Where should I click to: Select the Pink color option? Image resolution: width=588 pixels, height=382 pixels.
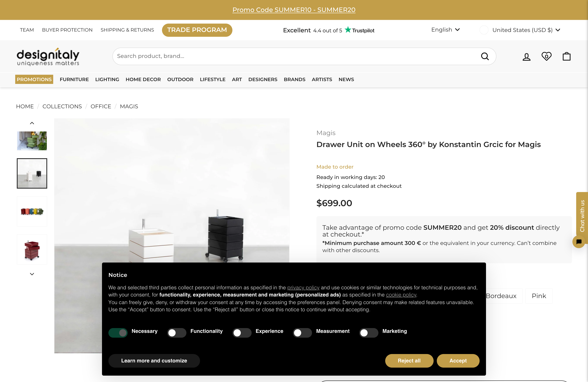tap(539, 296)
